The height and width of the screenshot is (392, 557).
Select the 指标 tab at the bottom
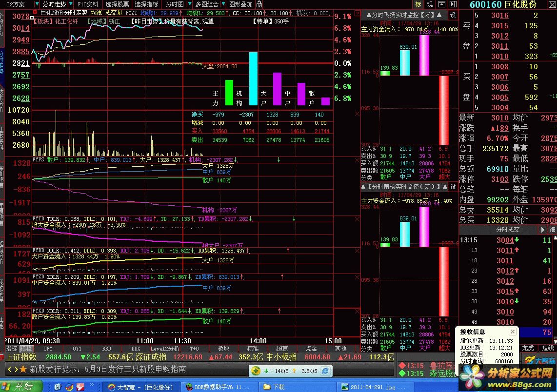(11, 349)
